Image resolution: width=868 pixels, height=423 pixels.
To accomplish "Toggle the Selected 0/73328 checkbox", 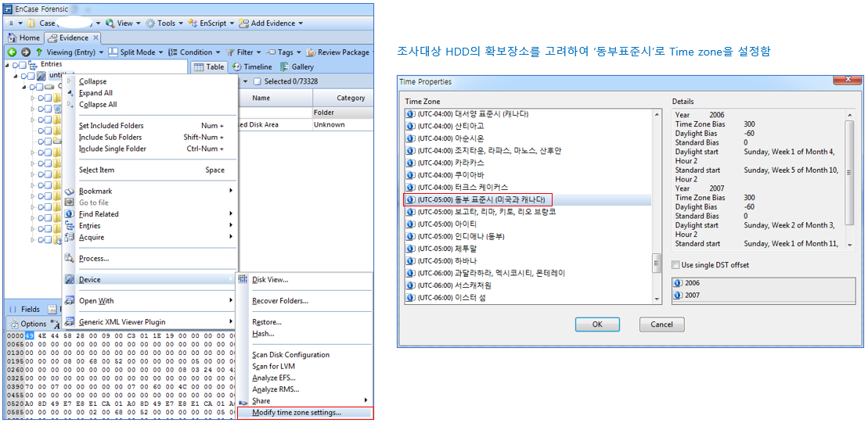I will [x=257, y=81].
